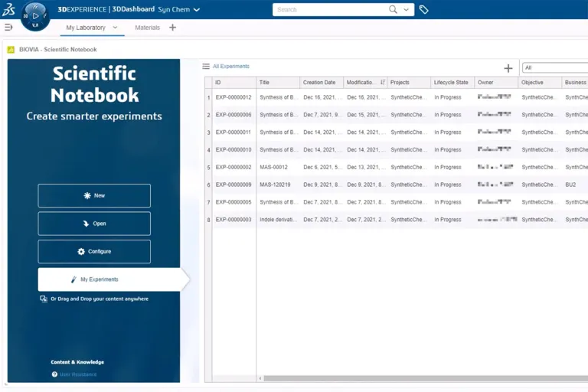The image size is (588, 392).
Task: Open the 3DEXPERIENCE compass
Action: 35,16
